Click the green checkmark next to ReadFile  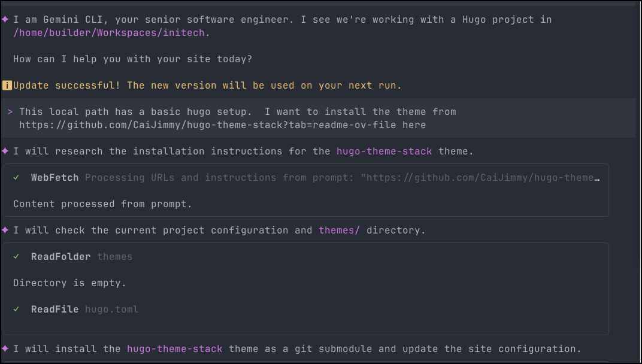point(17,310)
